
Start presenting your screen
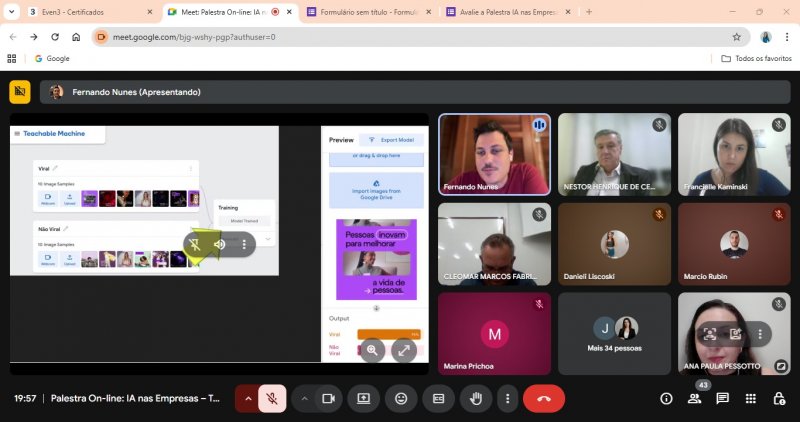click(x=363, y=398)
